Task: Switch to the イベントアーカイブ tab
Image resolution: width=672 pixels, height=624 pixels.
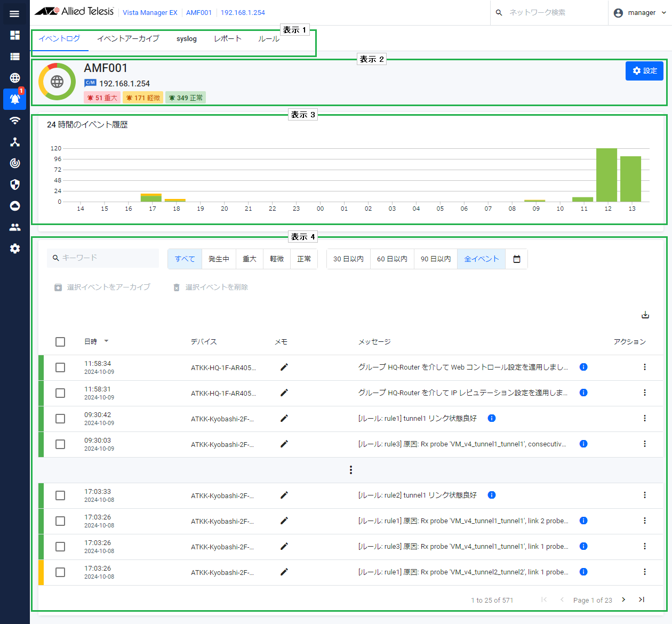Action: (128, 38)
